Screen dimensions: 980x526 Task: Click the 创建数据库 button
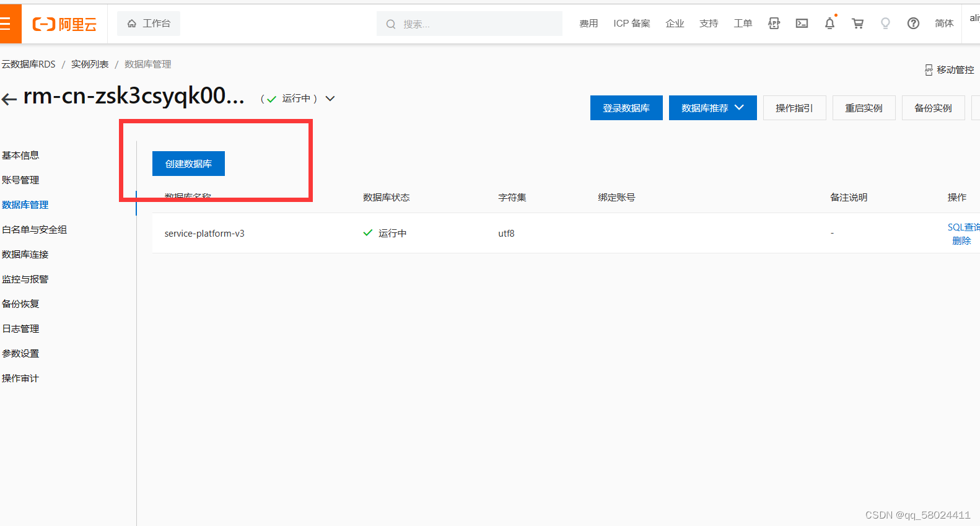click(188, 164)
